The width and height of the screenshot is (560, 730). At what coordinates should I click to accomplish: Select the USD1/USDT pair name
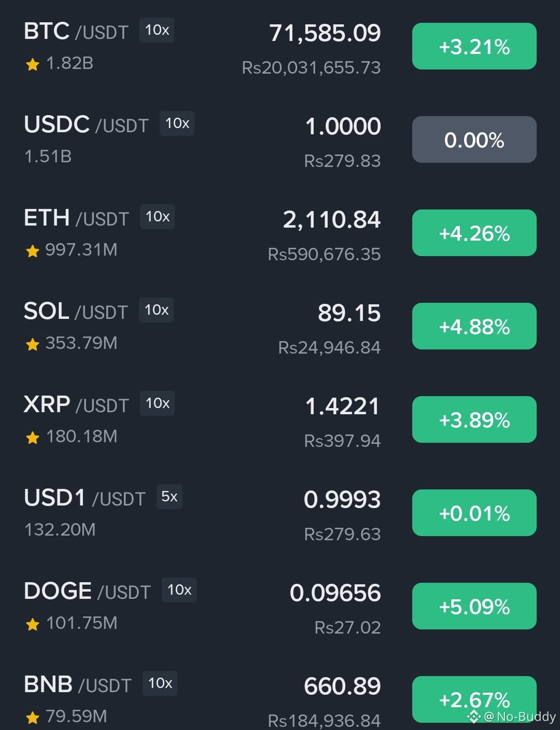[85, 498]
